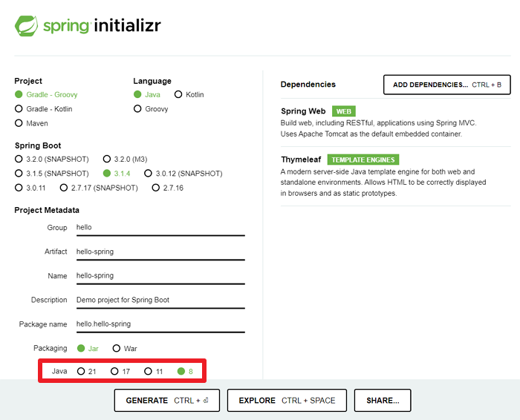The image size is (520, 420).
Task: Choose Maven as project type
Action: [31, 123]
